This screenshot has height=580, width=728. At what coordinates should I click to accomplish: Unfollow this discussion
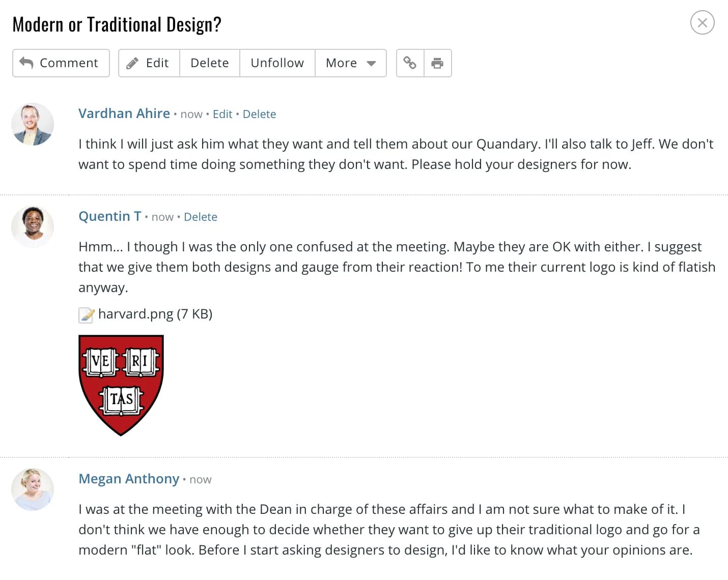[277, 63]
